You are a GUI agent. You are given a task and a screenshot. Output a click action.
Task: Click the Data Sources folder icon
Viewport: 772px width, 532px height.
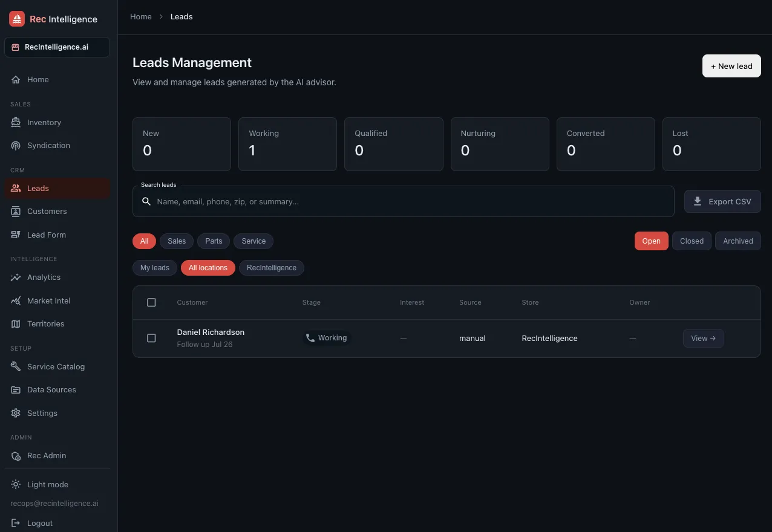pyautogui.click(x=16, y=389)
